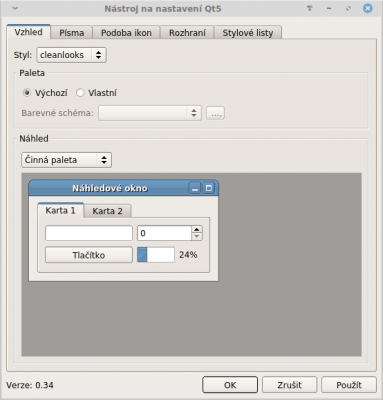Image resolution: width=383 pixels, height=400 pixels.
Task: Close the Qt5 settings window
Action: coord(368,8)
